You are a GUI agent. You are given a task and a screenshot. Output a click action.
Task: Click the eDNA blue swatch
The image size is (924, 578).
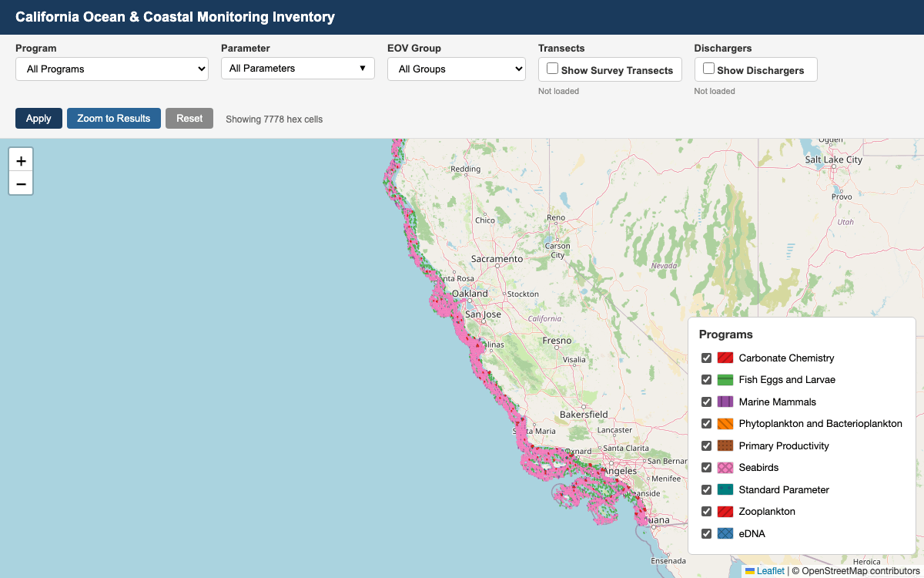pyautogui.click(x=725, y=533)
